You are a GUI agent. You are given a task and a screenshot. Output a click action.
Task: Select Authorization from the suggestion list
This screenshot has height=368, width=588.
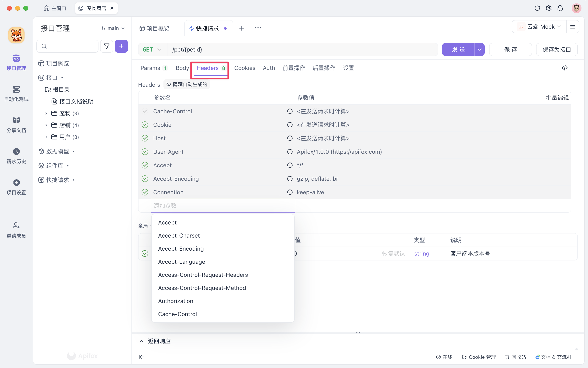[176, 301]
